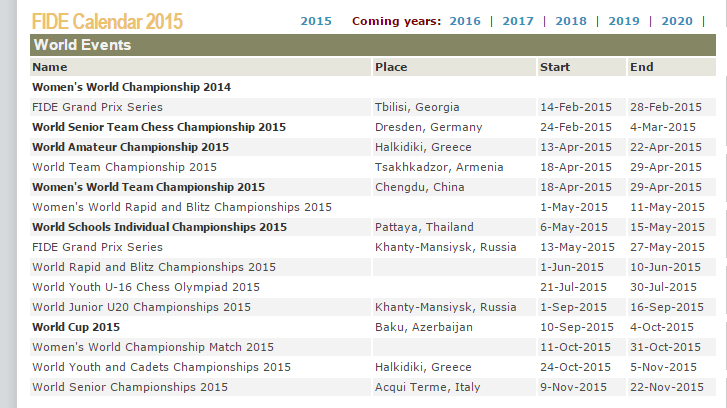
Task: Click World Team Championship 2015 row
Action: (124, 167)
